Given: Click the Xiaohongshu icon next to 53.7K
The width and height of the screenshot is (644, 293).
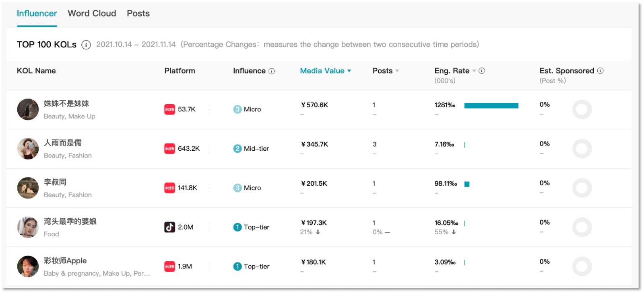Looking at the screenshot, I should click(169, 109).
